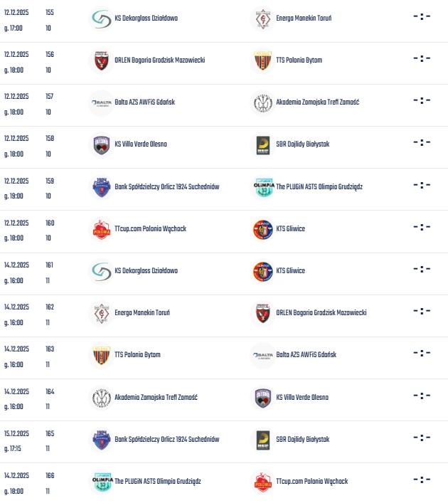Open SBR Dojlidy Białystok link in match 165
The width and height of the screenshot is (448, 503).
[x=302, y=440]
